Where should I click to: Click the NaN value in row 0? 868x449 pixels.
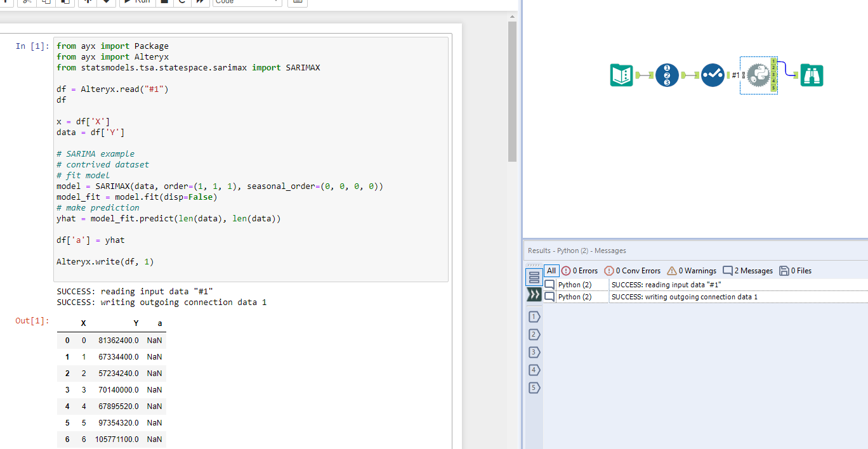(x=154, y=341)
